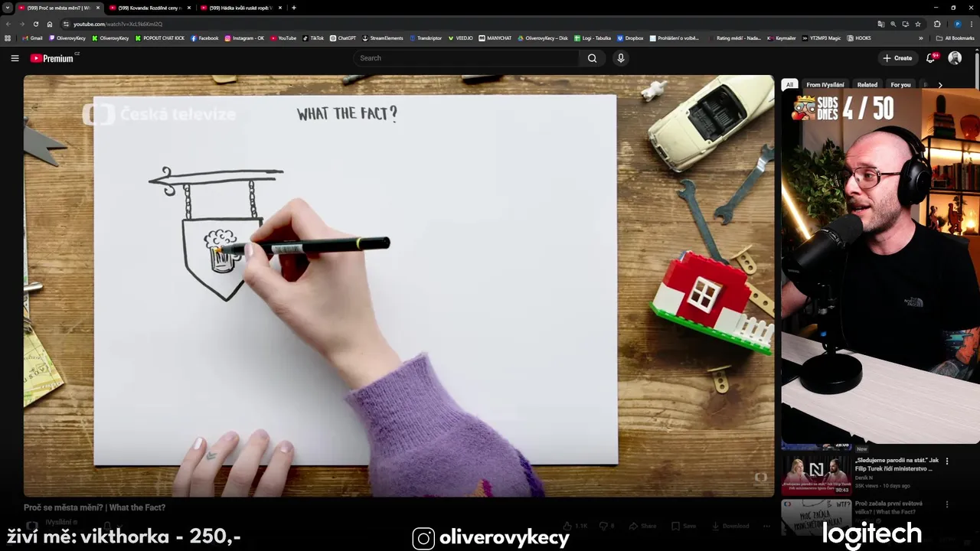Switch to Hádka kvůli ruské ropě tab
980x551 pixels.
click(x=240, y=8)
